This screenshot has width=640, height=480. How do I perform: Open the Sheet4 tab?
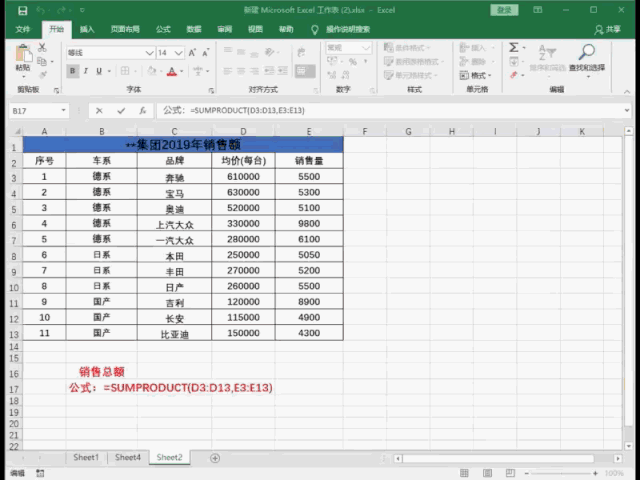pos(128,458)
